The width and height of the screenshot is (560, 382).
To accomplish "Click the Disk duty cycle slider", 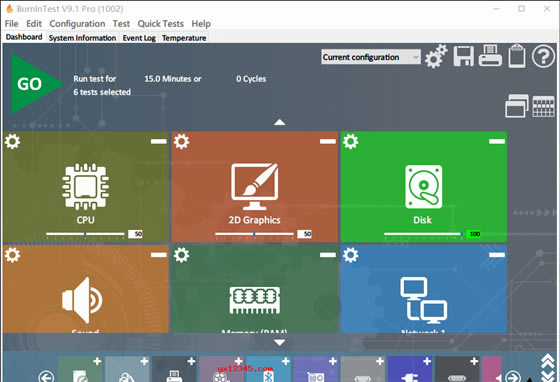I will pos(424,234).
